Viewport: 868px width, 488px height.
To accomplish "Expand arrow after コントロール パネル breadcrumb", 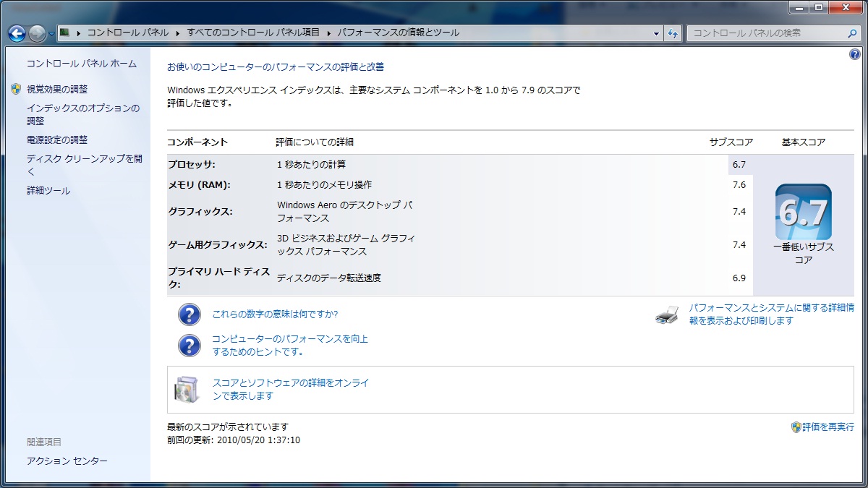I will [177, 33].
